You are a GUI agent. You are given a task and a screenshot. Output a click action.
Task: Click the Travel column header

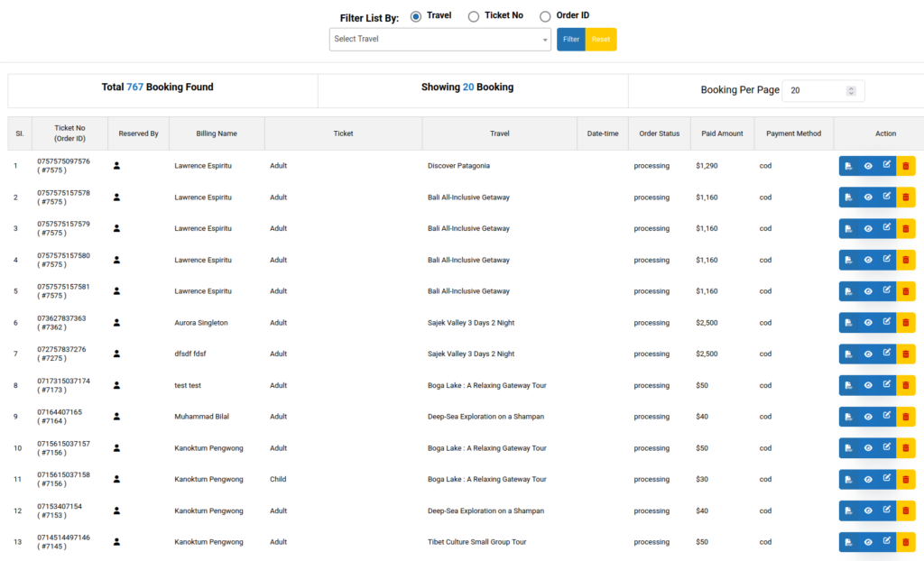coord(499,133)
